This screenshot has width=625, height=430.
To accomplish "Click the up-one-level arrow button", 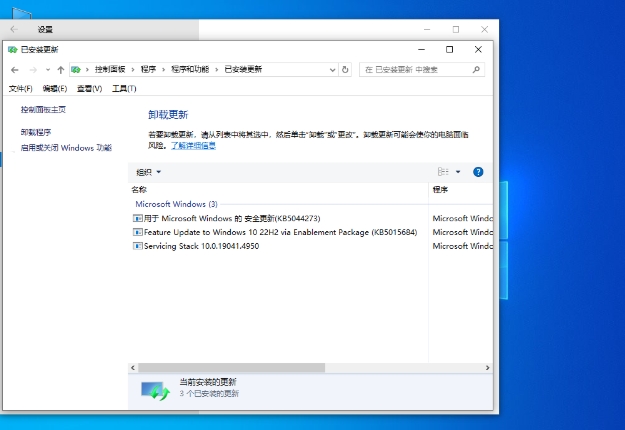I will click(61, 70).
